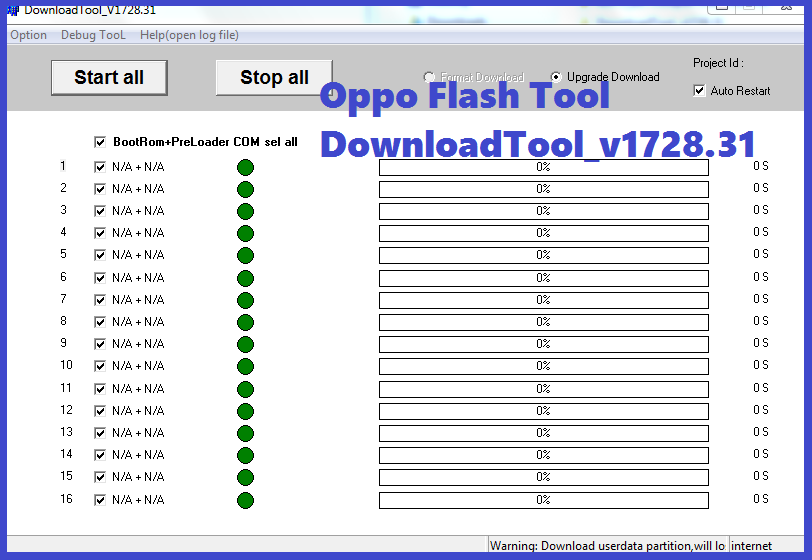
Task: Click the Stop all button
Action: tap(274, 78)
